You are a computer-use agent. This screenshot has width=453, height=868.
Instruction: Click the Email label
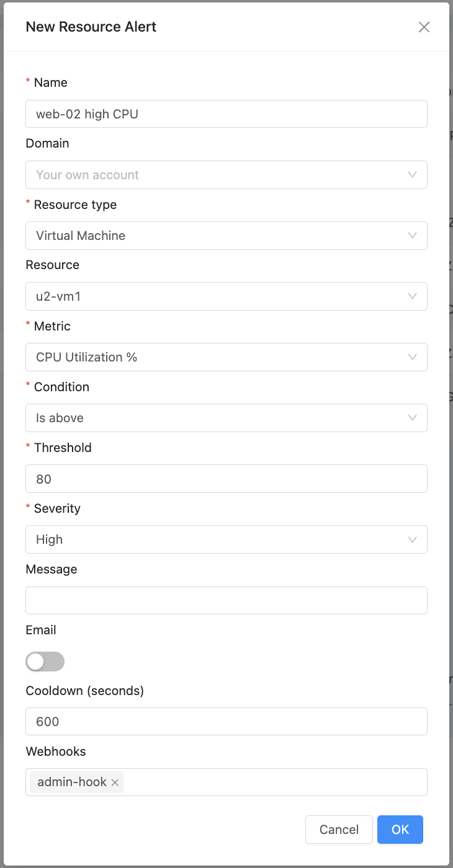[41, 630]
